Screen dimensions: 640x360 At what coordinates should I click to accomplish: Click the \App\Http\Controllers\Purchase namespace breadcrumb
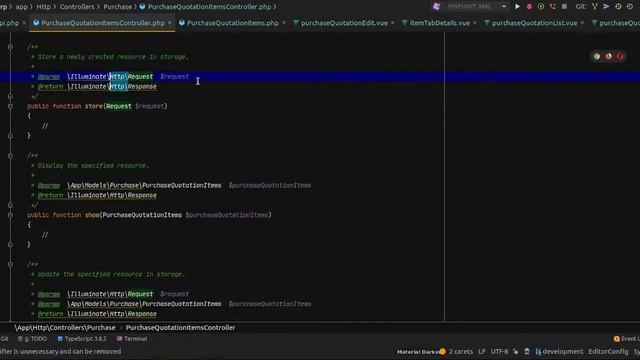tap(65, 328)
